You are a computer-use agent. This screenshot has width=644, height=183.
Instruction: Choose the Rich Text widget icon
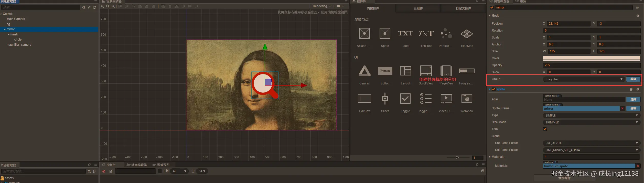(x=426, y=33)
